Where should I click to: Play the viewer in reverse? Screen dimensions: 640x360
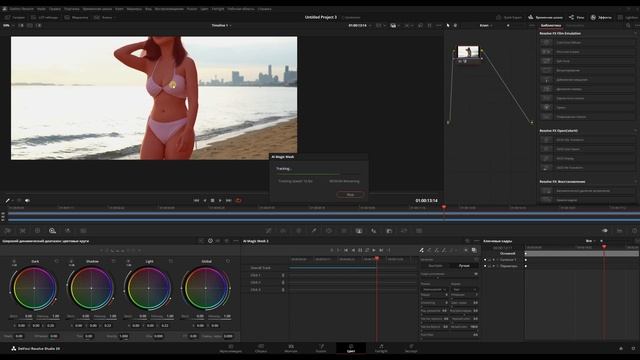click(205, 200)
